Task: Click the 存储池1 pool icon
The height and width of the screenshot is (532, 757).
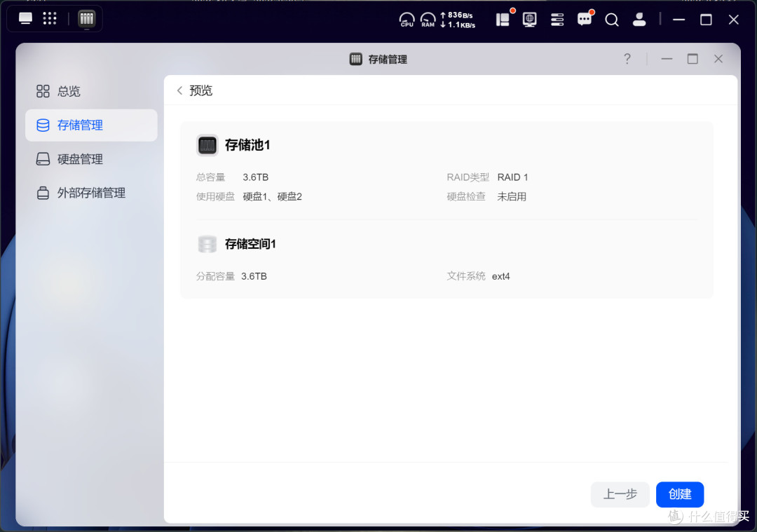Action: [207, 145]
